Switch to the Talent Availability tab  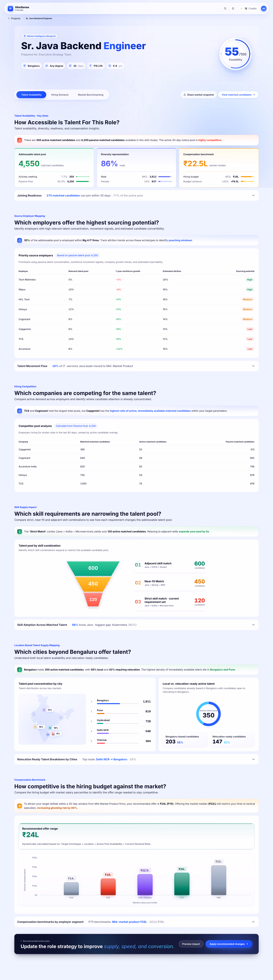tap(31, 95)
